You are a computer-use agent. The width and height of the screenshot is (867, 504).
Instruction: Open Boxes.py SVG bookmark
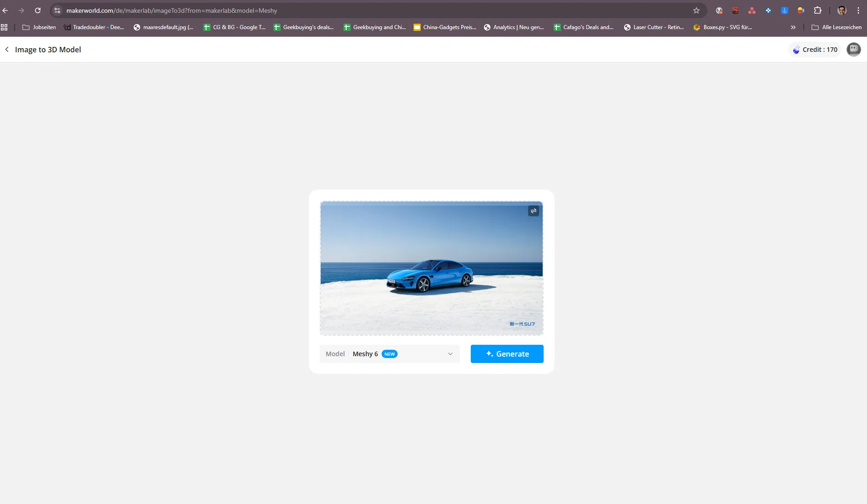click(722, 27)
